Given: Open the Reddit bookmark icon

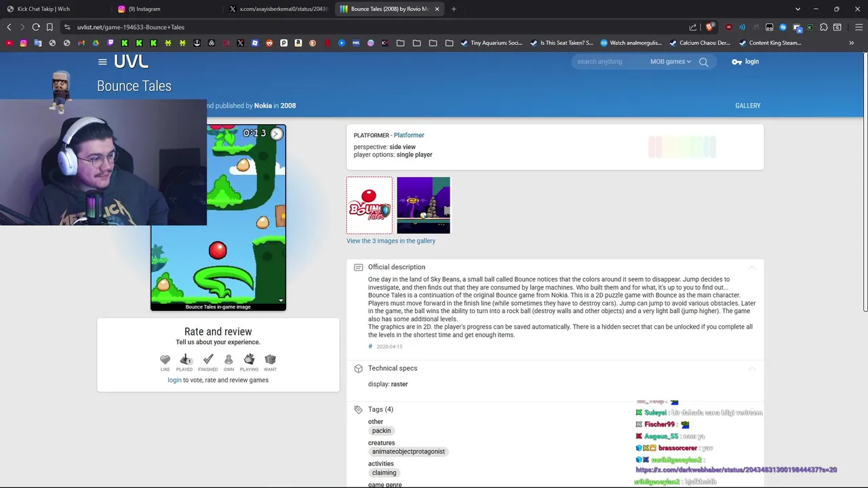Looking at the screenshot, I should coord(269,43).
